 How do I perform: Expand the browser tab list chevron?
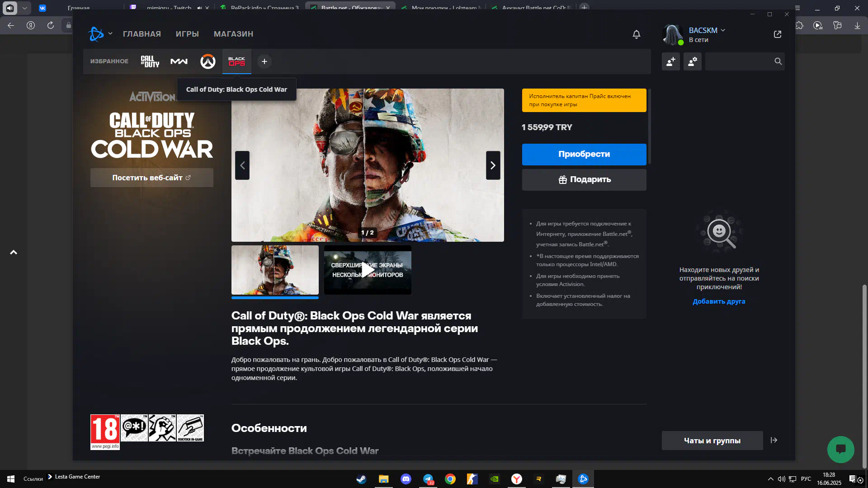click(24, 8)
